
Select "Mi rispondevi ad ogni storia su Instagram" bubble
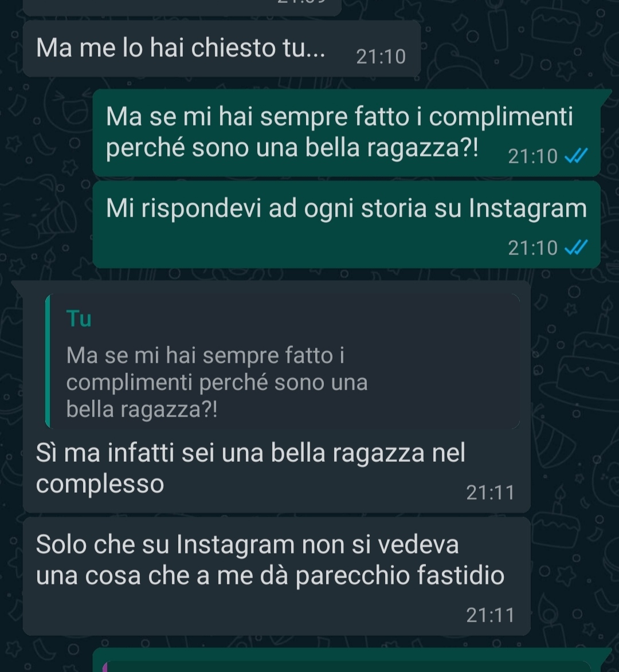pos(346,225)
